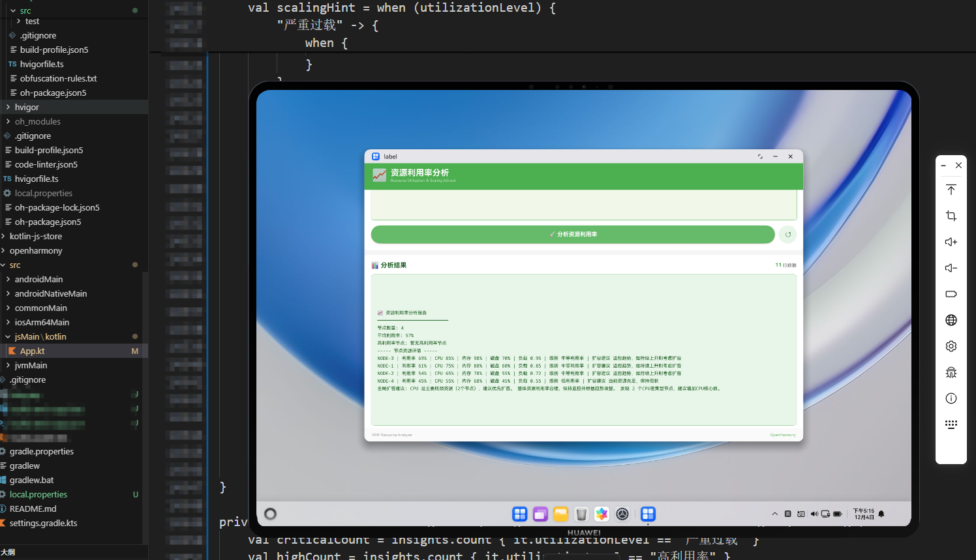
Task: Expand the test folder
Action: point(74,22)
